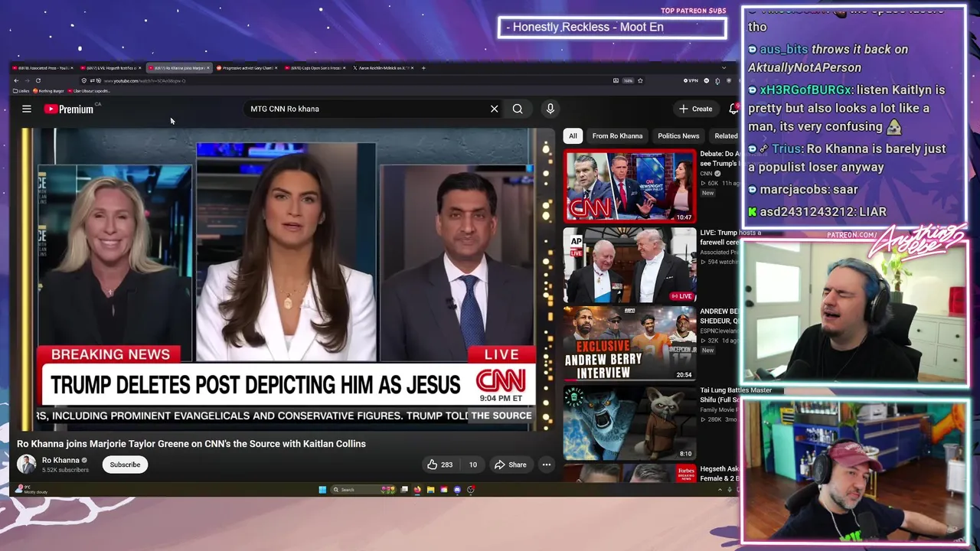Switch to the LIVE: Hegseth testifies tab
The image size is (980, 551).
(110, 68)
